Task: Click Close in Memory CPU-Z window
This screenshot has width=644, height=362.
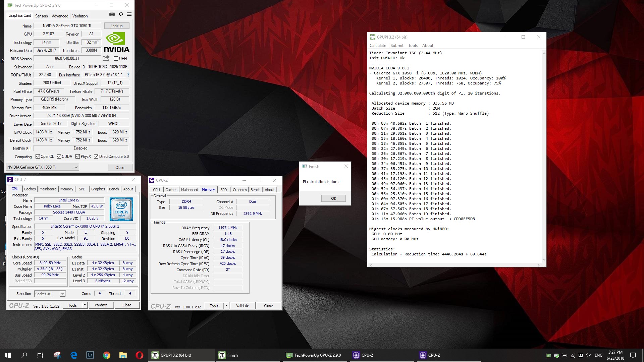Action: [x=268, y=306]
